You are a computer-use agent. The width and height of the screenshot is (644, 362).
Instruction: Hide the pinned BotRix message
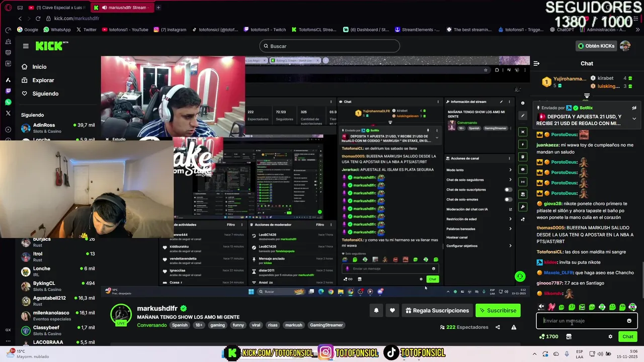click(634, 108)
